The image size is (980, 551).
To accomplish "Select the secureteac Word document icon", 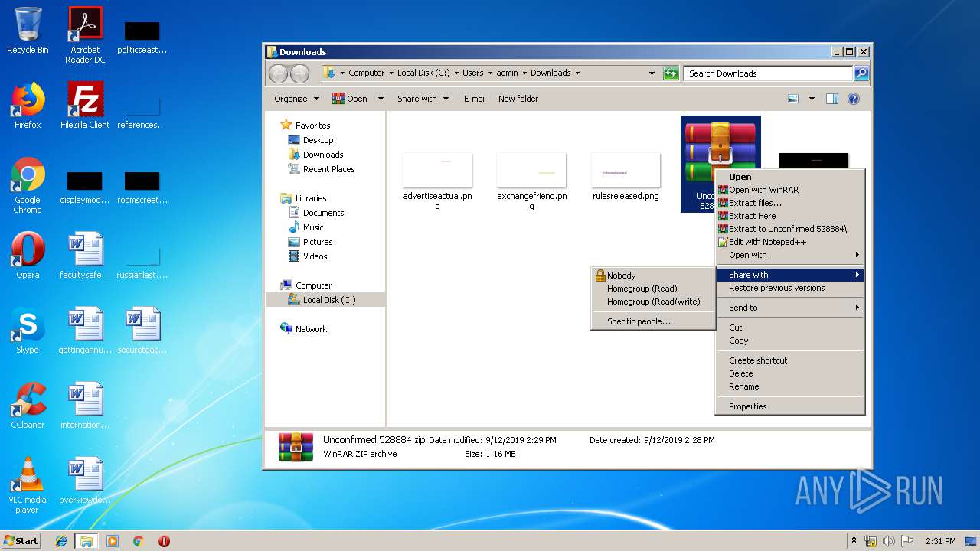I will click(142, 331).
